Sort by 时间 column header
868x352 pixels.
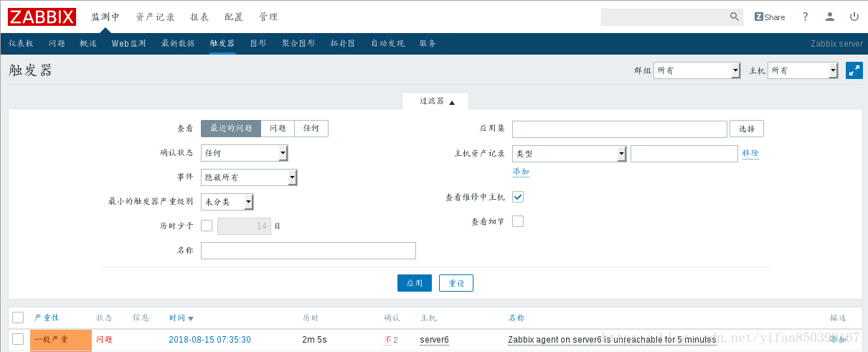click(x=181, y=318)
